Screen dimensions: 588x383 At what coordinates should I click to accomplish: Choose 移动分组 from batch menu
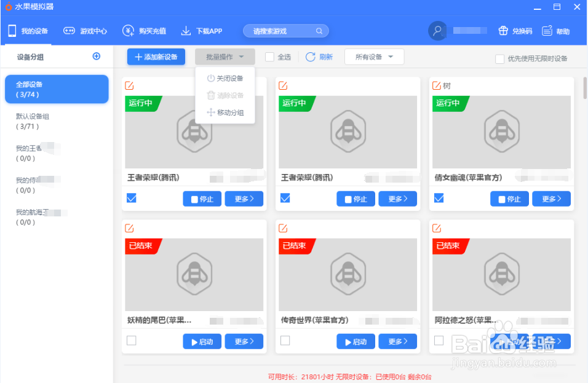(x=225, y=113)
